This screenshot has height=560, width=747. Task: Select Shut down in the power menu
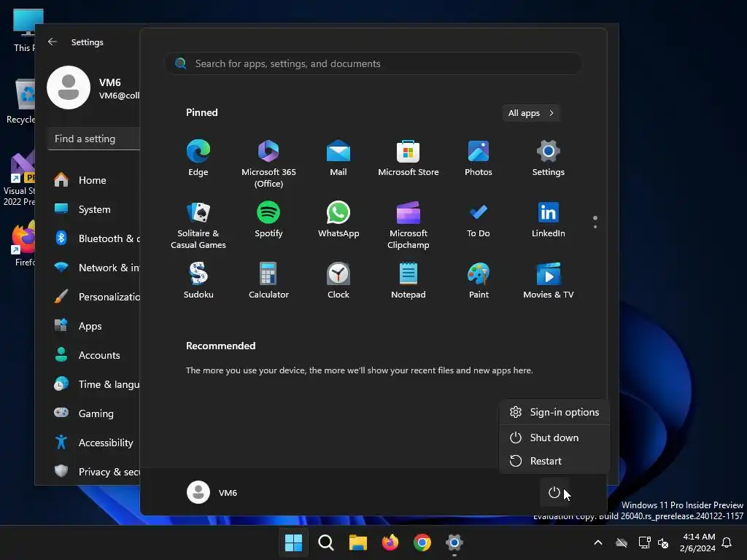554,437
